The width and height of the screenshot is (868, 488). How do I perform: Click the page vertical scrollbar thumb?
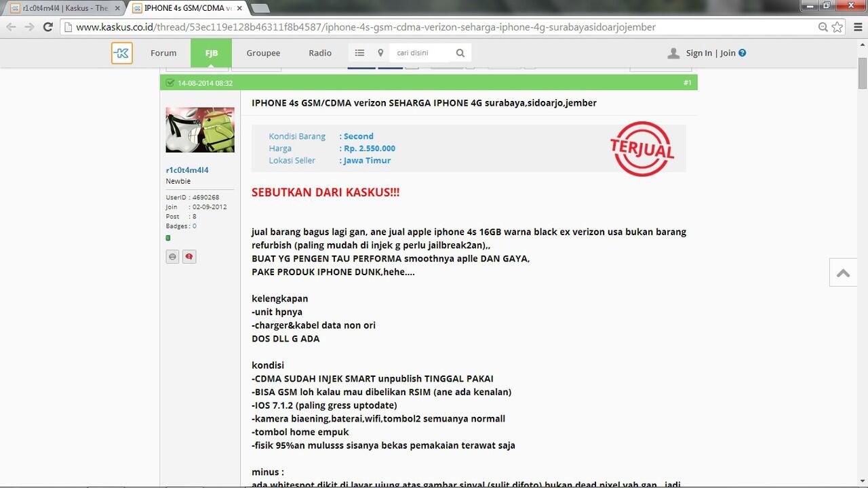click(x=863, y=73)
